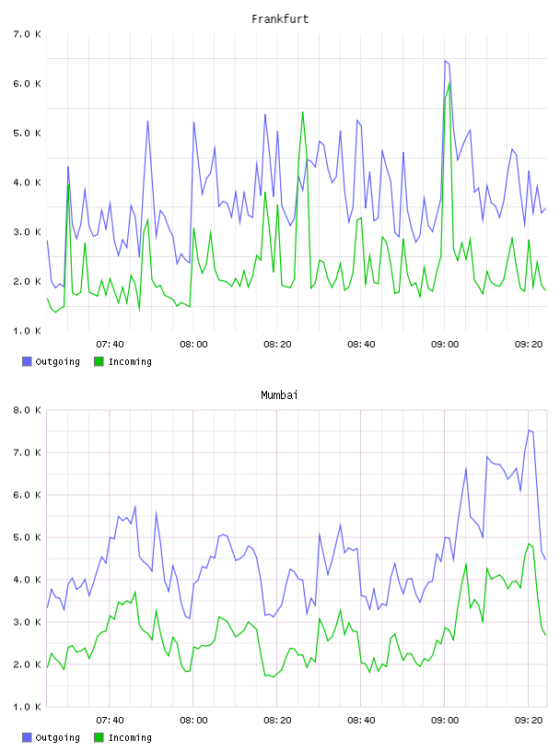Click the 2.0 K axis label in Frankfurt chart

pyautogui.click(x=27, y=281)
